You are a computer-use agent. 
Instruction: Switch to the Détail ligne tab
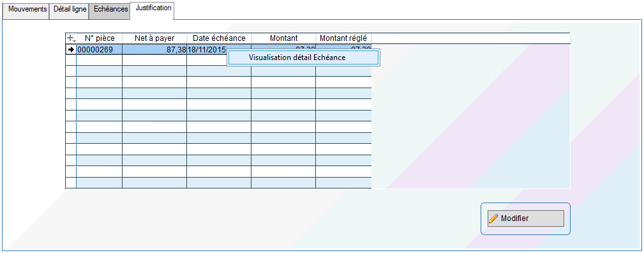pyautogui.click(x=69, y=10)
